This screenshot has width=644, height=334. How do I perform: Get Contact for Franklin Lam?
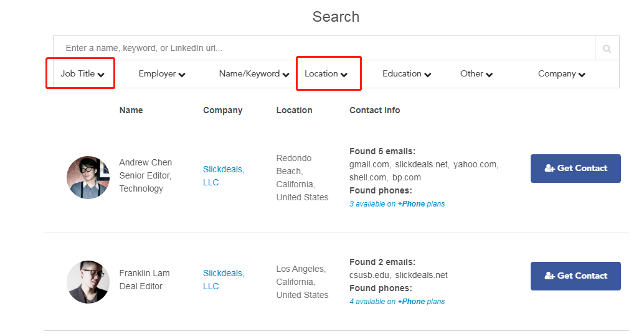[575, 276]
